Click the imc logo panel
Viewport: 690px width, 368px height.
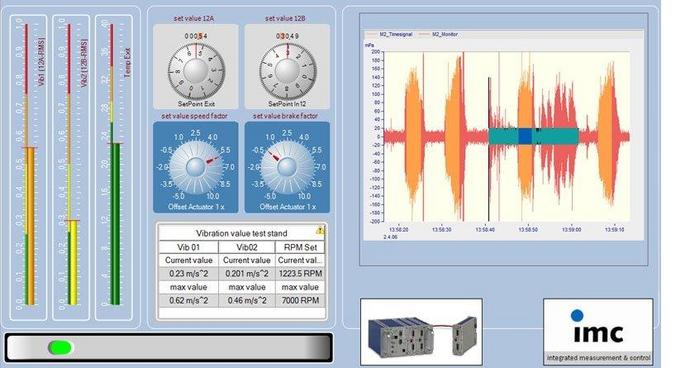click(x=598, y=331)
